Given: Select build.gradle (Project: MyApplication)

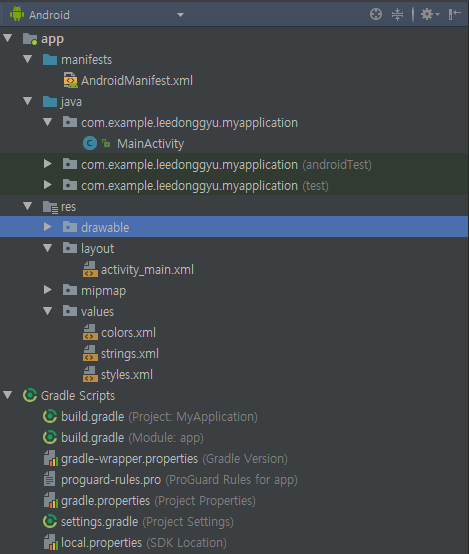Looking at the screenshot, I should (159, 417).
